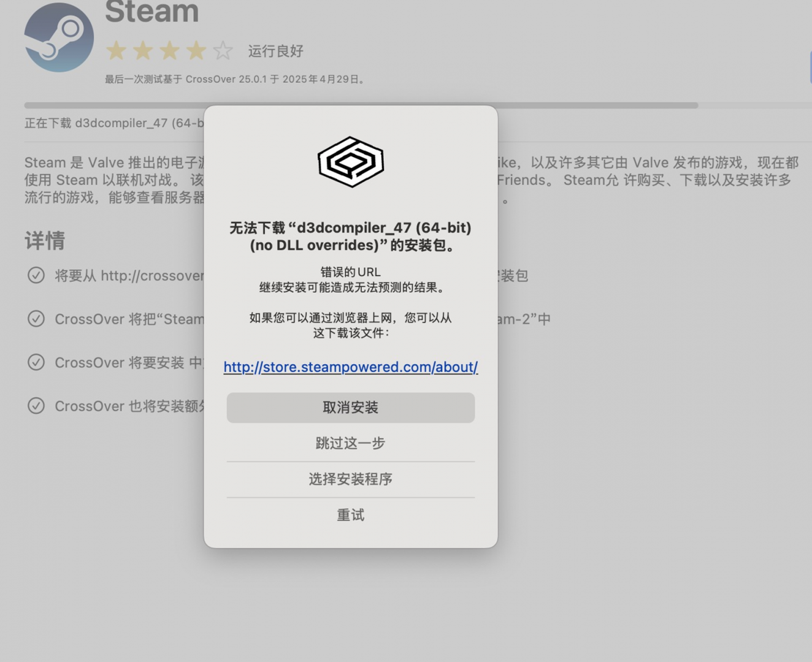Click the Steam title text

click(152, 12)
